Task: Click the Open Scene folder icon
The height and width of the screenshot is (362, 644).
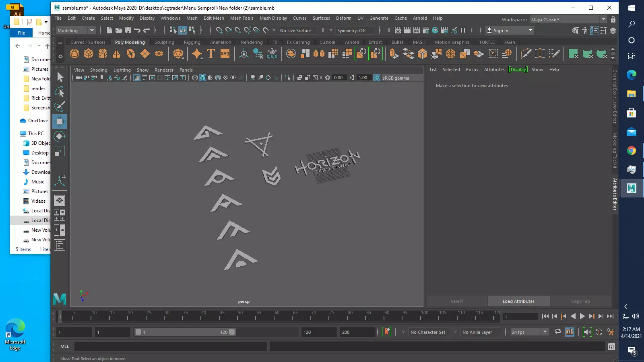Action: [119, 30]
